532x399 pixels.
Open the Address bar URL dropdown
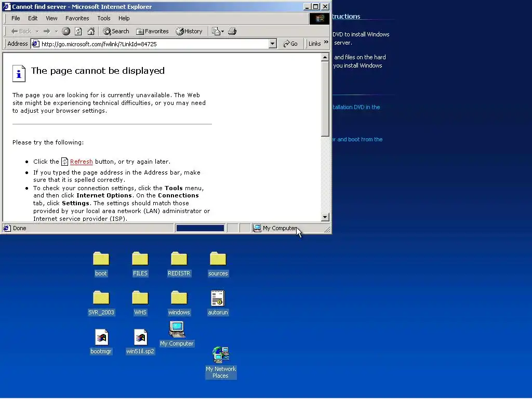[272, 44]
